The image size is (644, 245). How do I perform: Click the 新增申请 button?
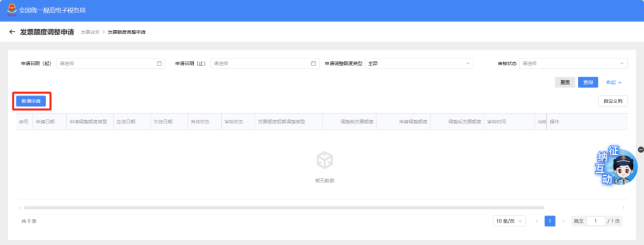(31, 101)
